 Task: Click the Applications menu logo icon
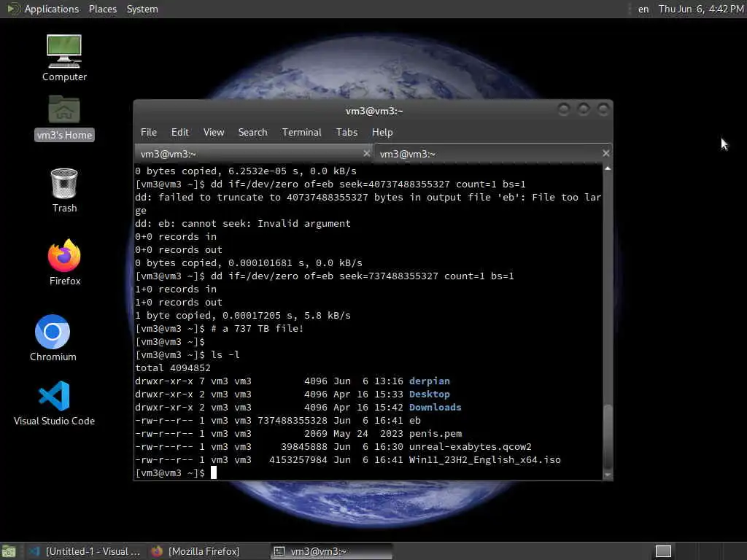click(13, 9)
